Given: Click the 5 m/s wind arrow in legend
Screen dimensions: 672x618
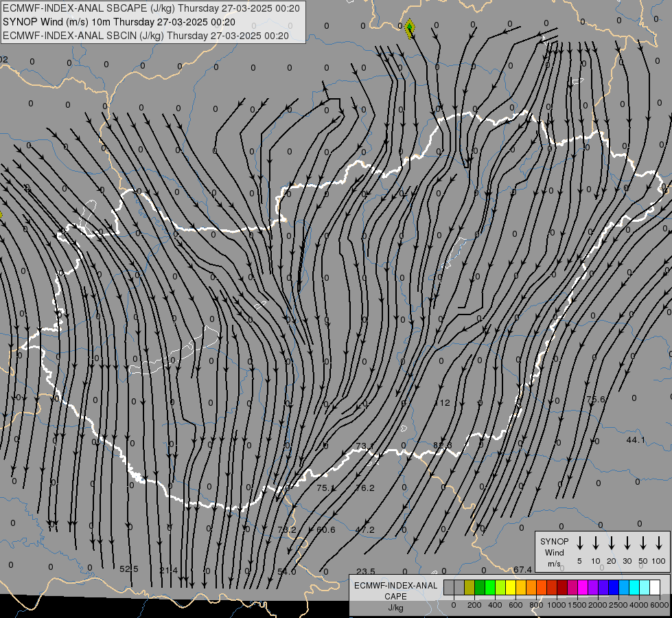Looking at the screenshot, I should [580, 543].
